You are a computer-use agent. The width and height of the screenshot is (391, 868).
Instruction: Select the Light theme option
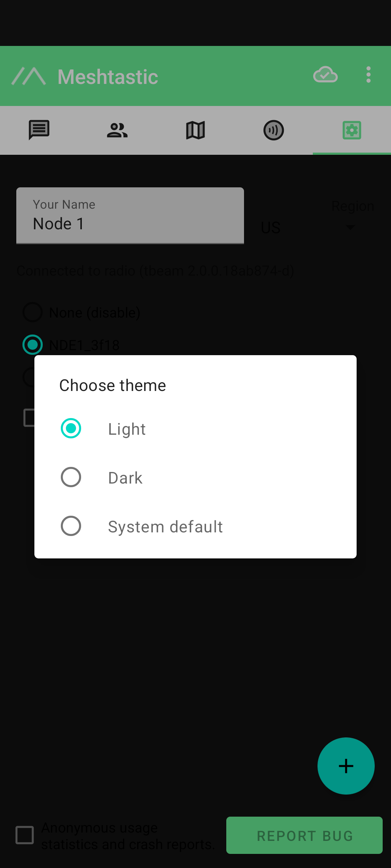127,429
